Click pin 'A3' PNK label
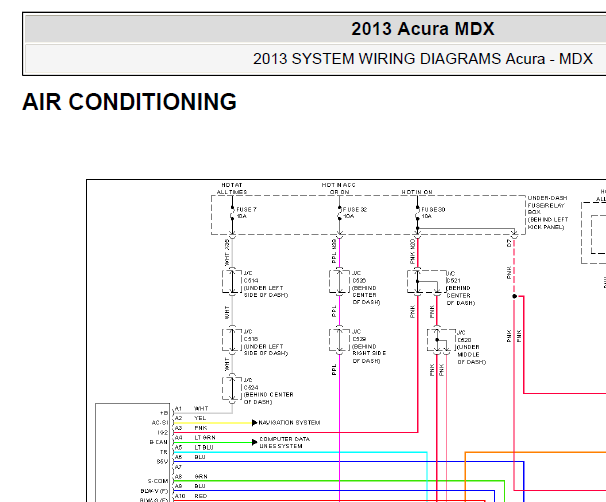 click(191, 428)
